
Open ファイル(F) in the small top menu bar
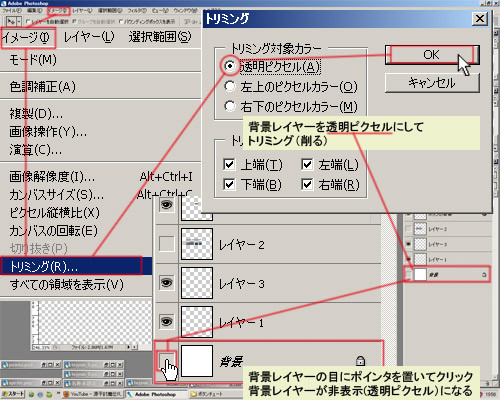12,11
